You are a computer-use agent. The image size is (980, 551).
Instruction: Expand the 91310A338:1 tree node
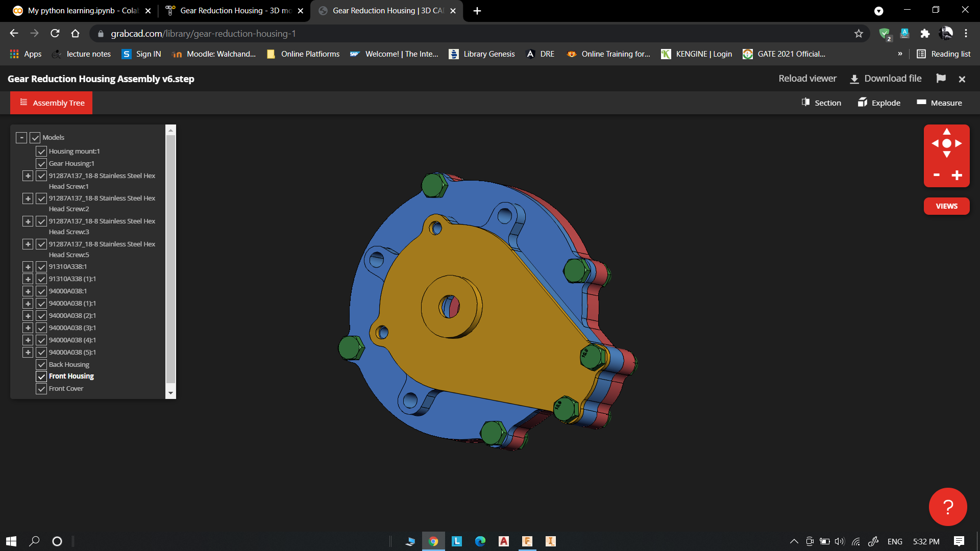(28, 267)
